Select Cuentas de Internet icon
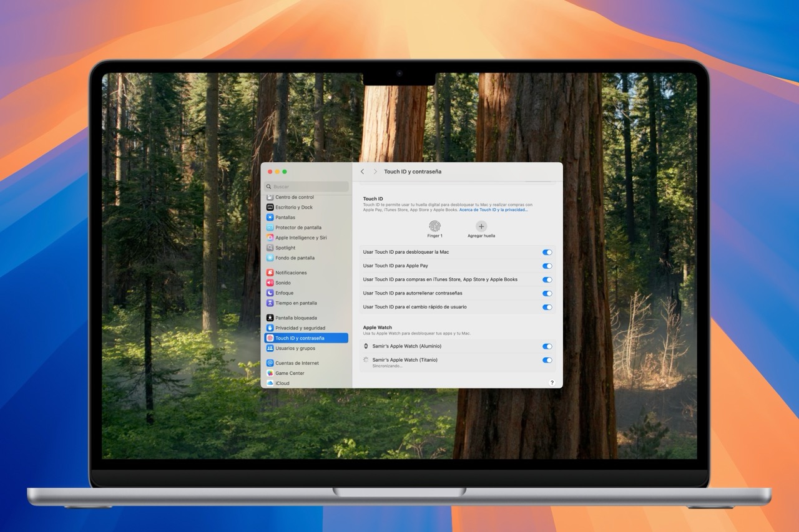The height and width of the screenshot is (532, 799). click(270, 363)
